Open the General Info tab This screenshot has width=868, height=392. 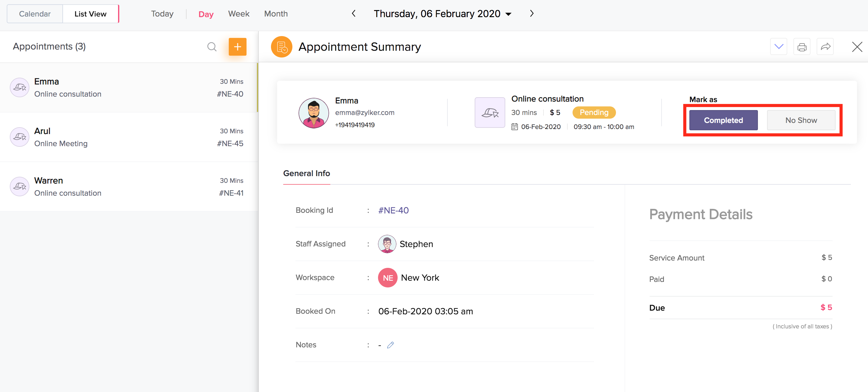306,173
